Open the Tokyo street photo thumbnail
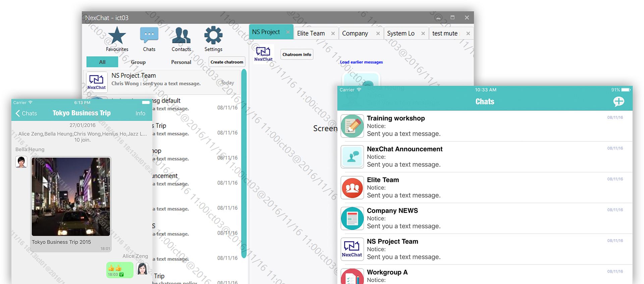Screen dimensions: 644x284 click(x=71, y=197)
